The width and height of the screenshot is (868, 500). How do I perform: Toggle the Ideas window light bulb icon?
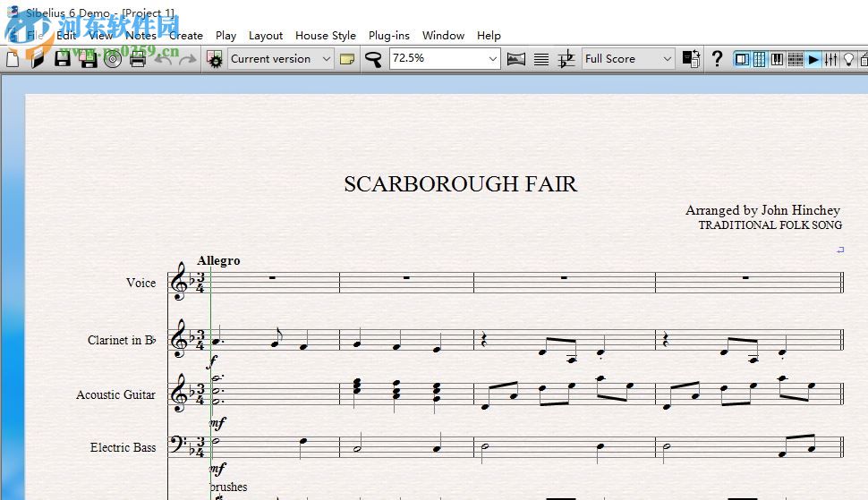(x=848, y=59)
